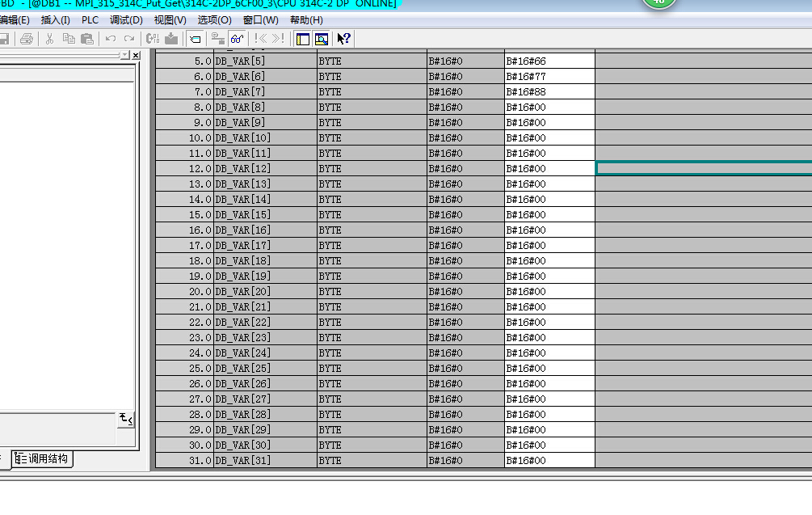This screenshot has height=515, width=812.
Task: Close the left overview panel
Action: (135, 55)
